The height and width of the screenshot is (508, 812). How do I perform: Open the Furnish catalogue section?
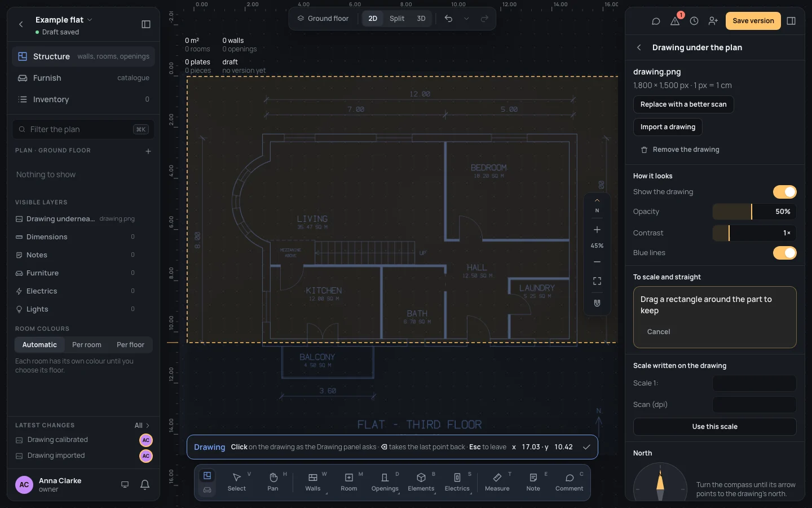[x=83, y=78]
